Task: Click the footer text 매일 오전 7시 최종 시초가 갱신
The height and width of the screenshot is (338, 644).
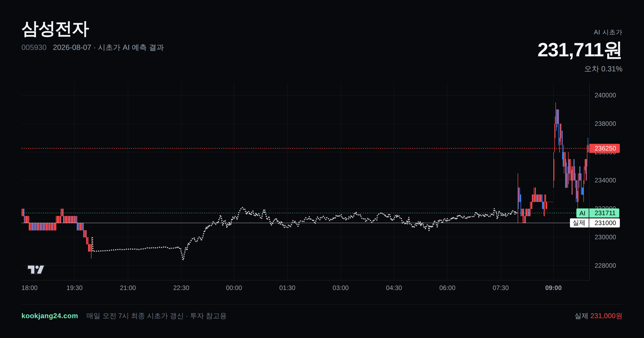Action: (135, 316)
